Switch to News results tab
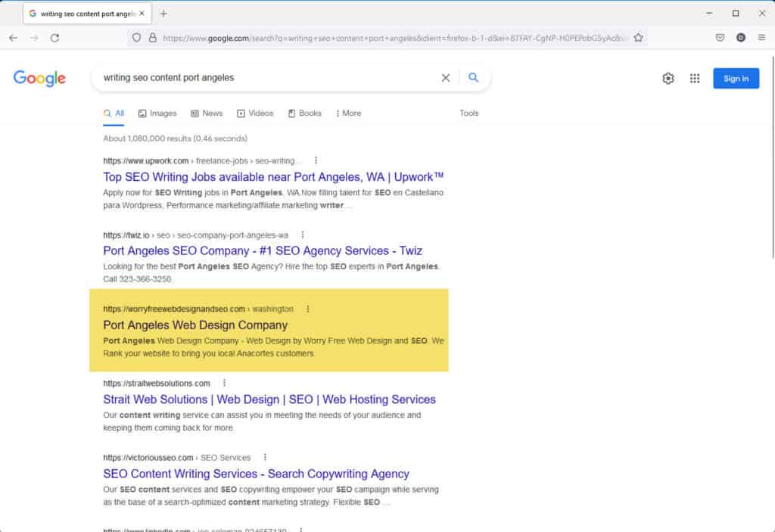The width and height of the screenshot is (775, 532). [207, 114]
